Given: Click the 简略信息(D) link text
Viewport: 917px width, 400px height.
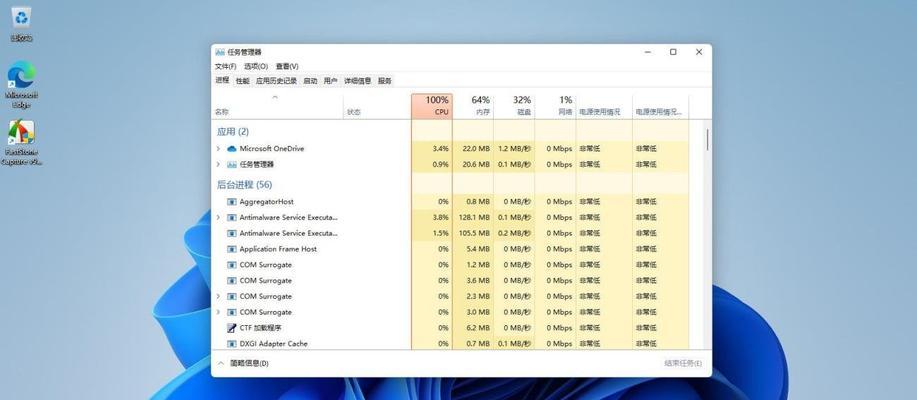Looking at the screenshot, I should tap(249, 363).
